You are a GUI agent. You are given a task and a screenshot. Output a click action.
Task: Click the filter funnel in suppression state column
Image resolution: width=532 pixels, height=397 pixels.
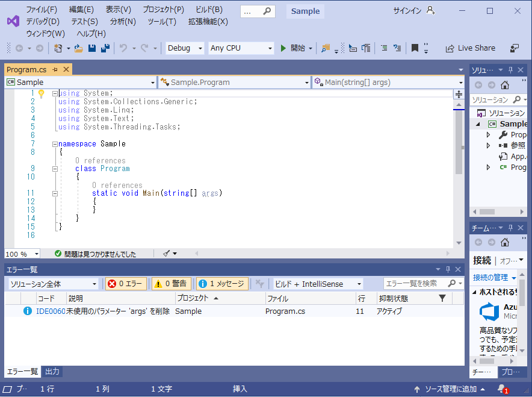(442, 298)
